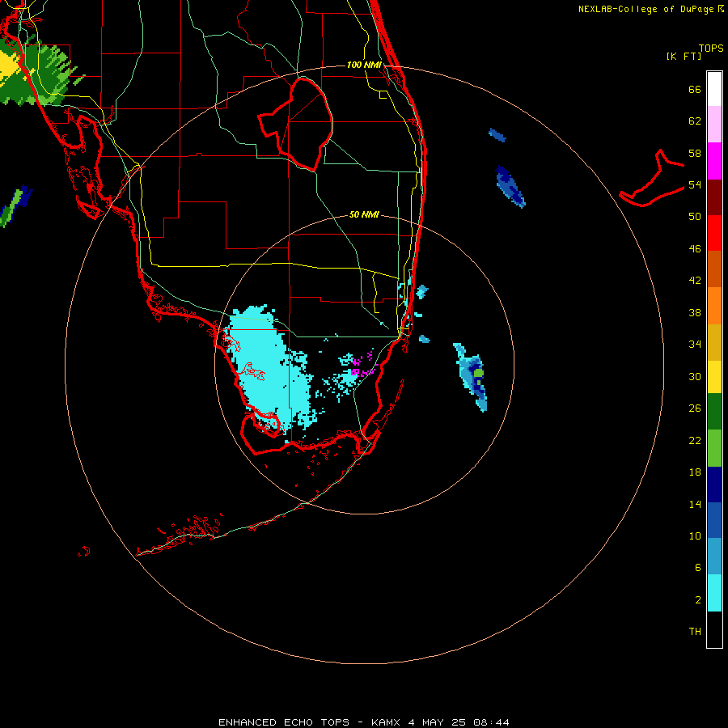The height and width of the screenshot is (728, 728).
Task: Select the dark red legend swatch
Action: point(714,197)
